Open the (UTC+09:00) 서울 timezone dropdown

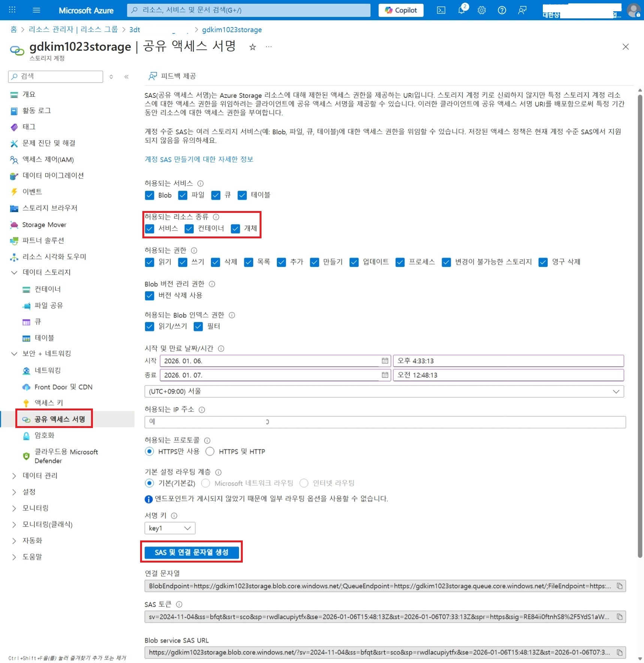tap(384, 391)
